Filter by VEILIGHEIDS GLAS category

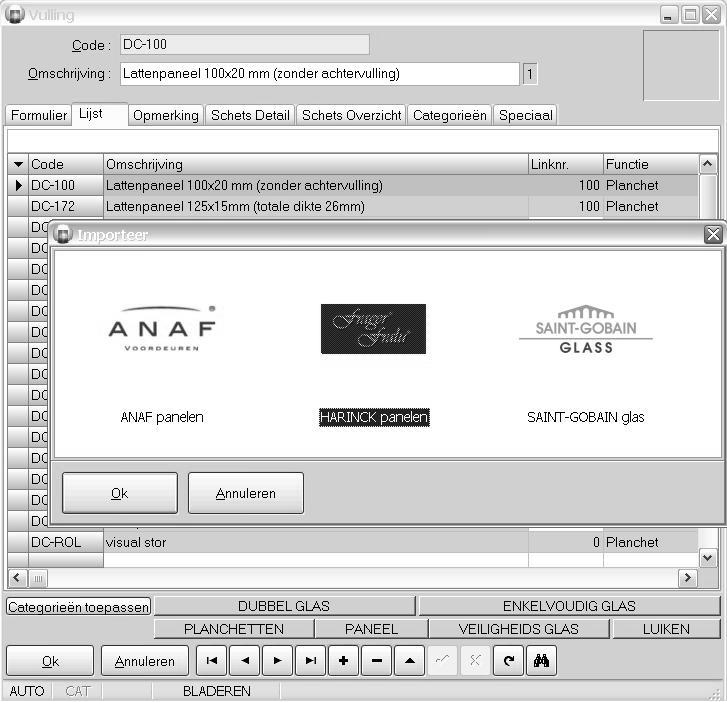(519, 629)
